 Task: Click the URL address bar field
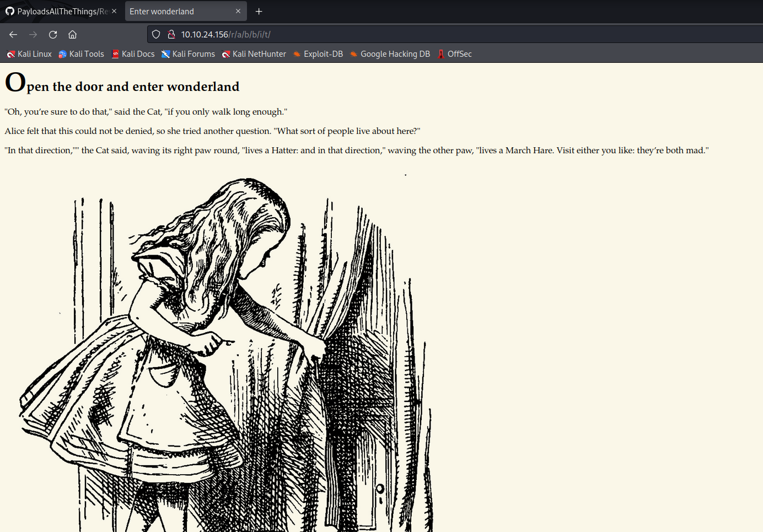441,34
